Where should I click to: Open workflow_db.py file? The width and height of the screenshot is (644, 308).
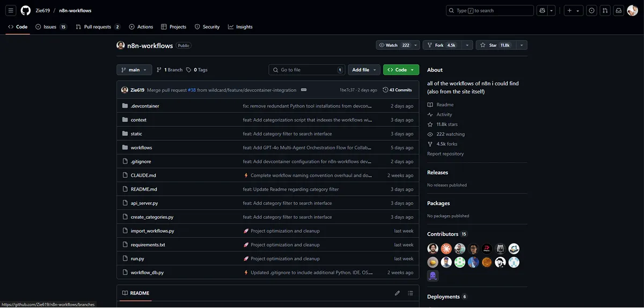147,273
